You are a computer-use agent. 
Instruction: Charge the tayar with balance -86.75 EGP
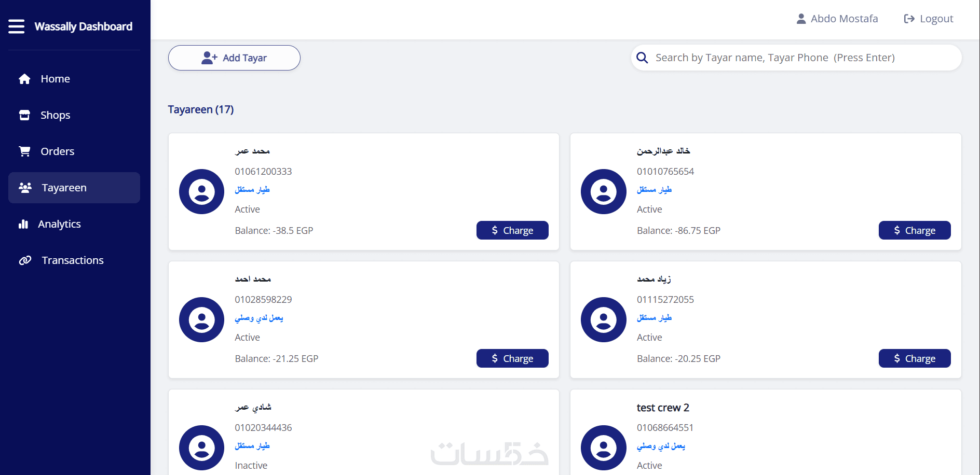click(914, 230)
